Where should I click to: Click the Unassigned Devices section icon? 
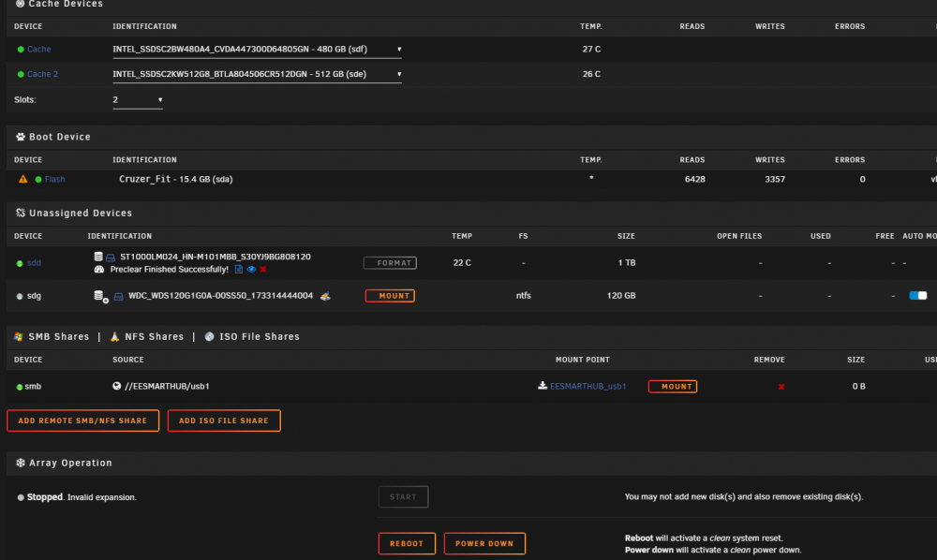click(x=21, y=214)
